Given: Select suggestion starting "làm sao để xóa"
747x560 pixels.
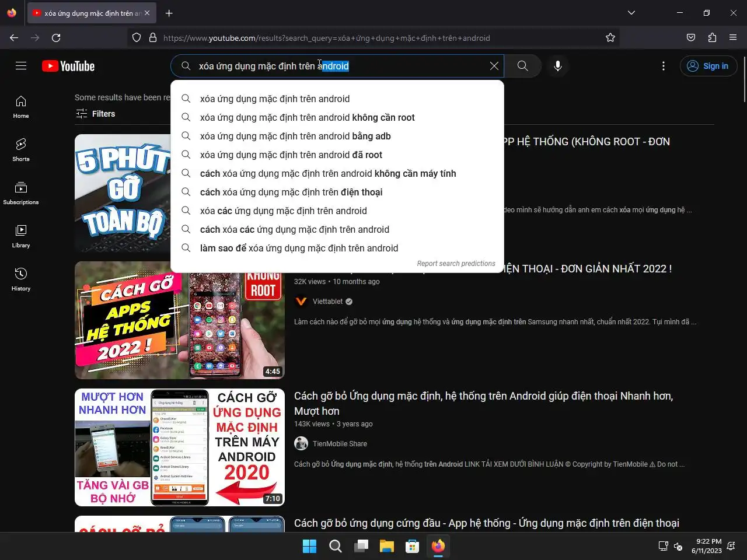Looking at the screenshot, I should click(x=337, y=248).
